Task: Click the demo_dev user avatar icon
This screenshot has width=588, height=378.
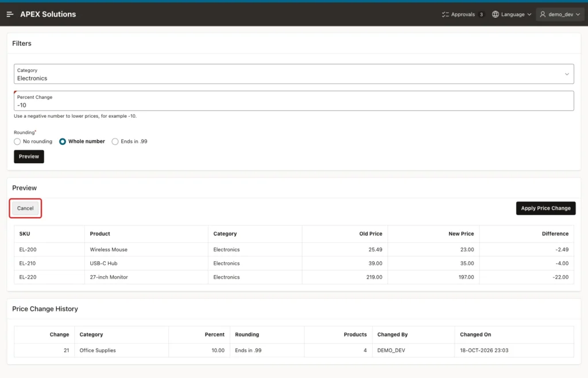Action: click(543, 14)
